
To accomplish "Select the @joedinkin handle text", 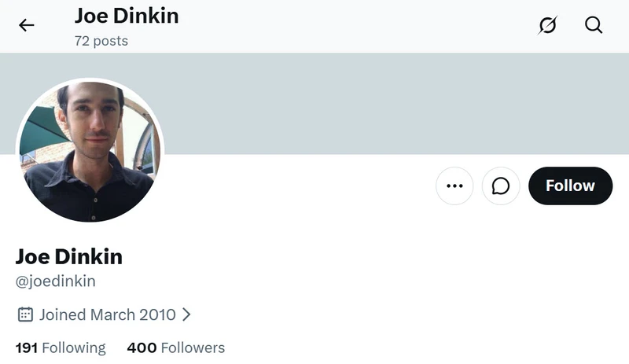I will pyautogui.click(x=55, y=281).
